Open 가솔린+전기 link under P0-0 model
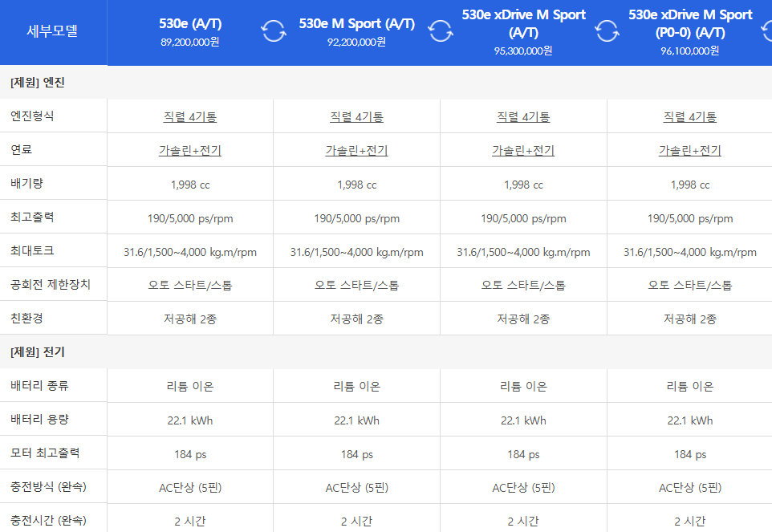Viewport: 772px width, 532px height. pos(690,151)
